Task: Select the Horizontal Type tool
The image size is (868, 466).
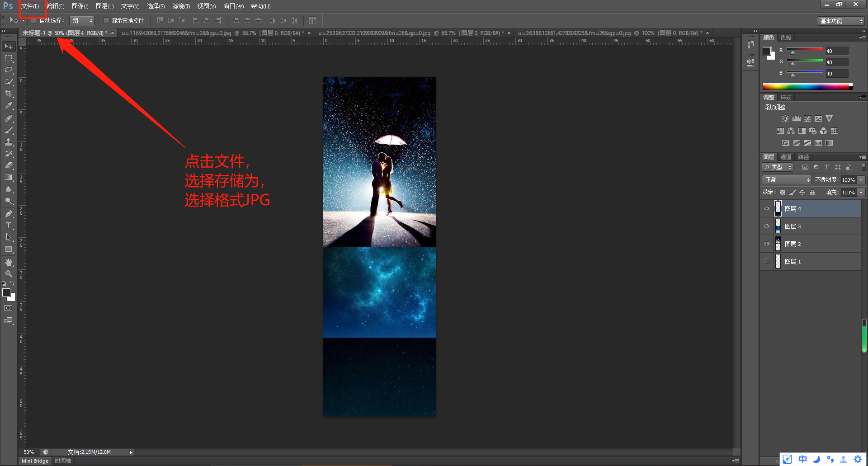Action: tap(8, 225)
